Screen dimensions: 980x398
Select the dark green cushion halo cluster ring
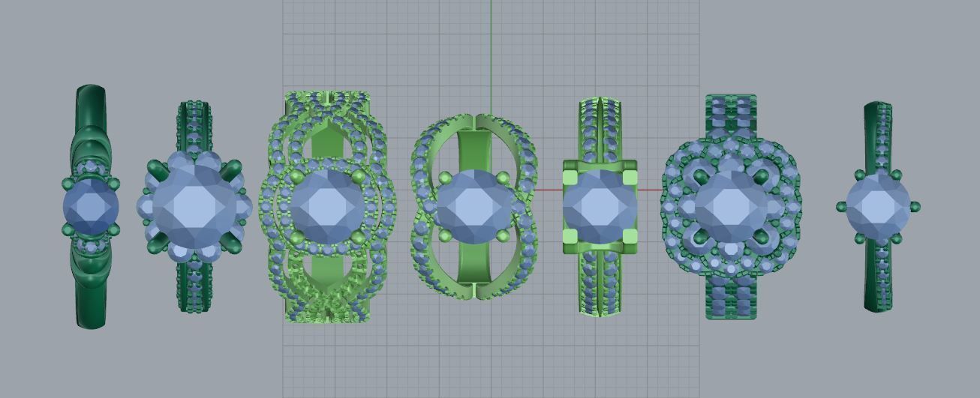730,207
